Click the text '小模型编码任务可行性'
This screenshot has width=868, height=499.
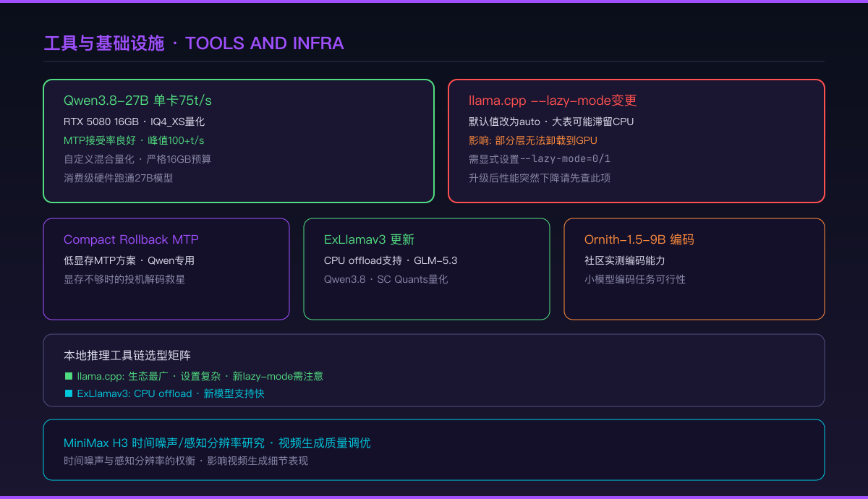635,279
